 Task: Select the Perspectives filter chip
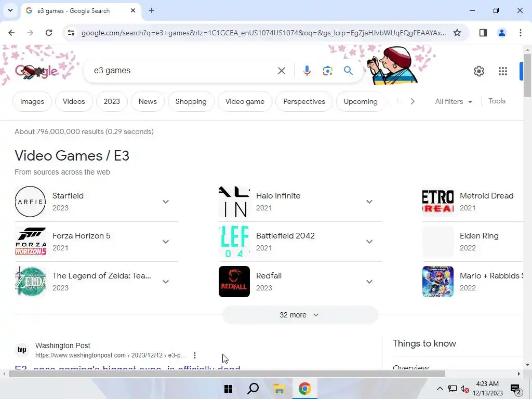pos(304,101)
